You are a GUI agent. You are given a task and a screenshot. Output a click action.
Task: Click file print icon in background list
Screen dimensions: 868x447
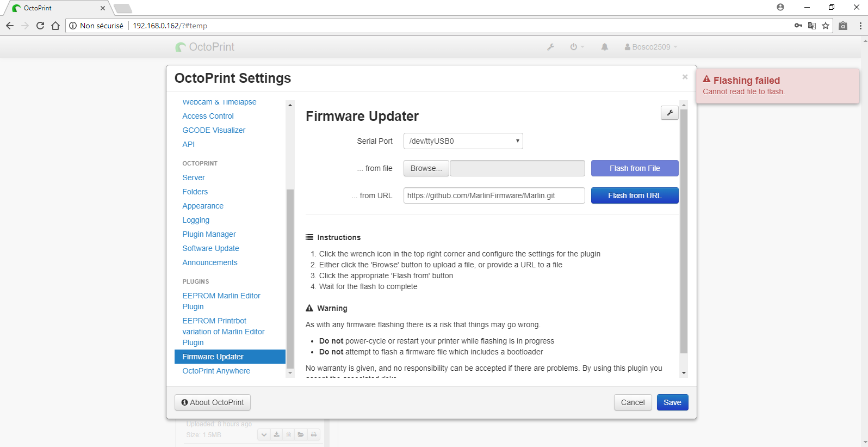tap(314, 434)
